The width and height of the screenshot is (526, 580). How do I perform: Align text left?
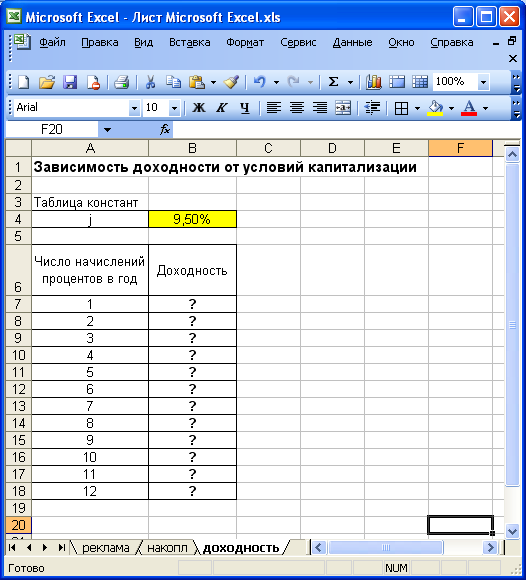pyautogui.click(x=274, y=108)
